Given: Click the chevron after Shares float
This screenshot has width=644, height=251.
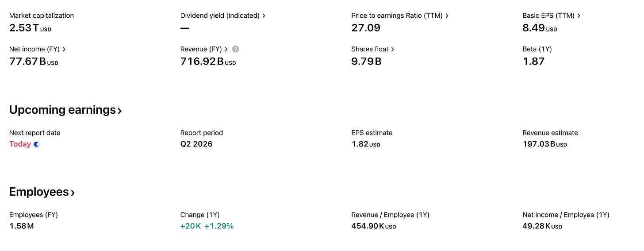Looking at the screenshot, I should pyautogui.click(x=393, y=49).
